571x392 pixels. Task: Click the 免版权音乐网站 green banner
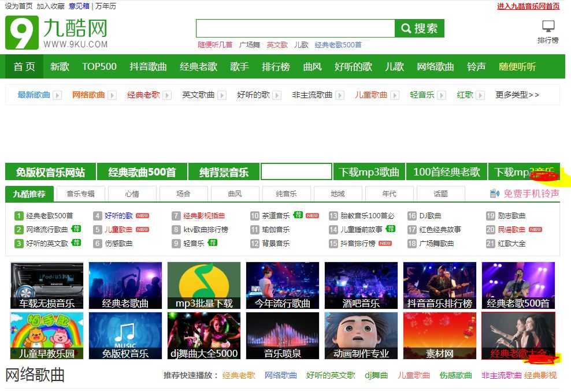pos(51,171)
